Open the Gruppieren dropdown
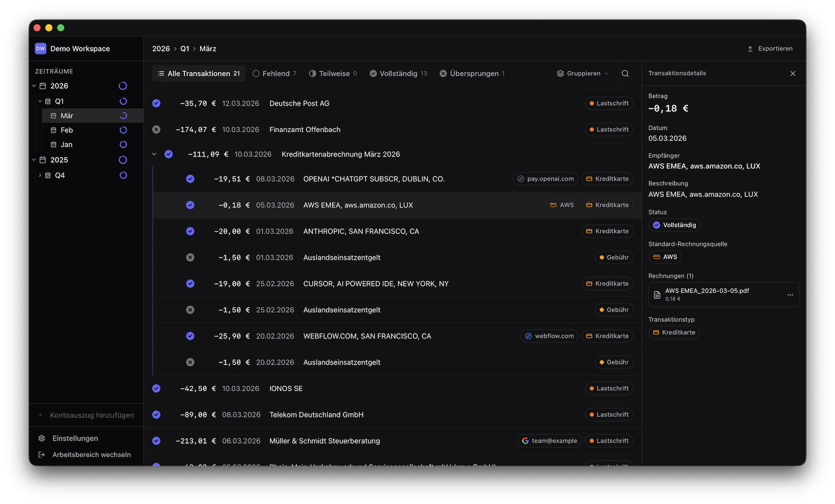Screen dimensions: 835x504 pyautogui.click(x=583, y=73)
